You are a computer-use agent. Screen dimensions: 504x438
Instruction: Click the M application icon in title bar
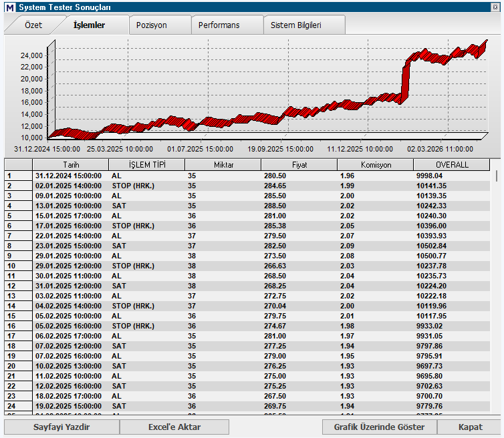[10, 7]
